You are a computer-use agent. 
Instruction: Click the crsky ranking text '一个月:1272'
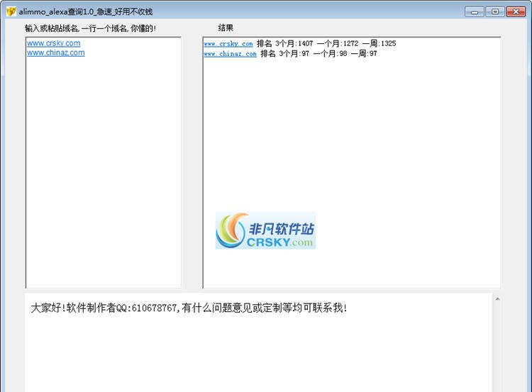coord(338,43)
